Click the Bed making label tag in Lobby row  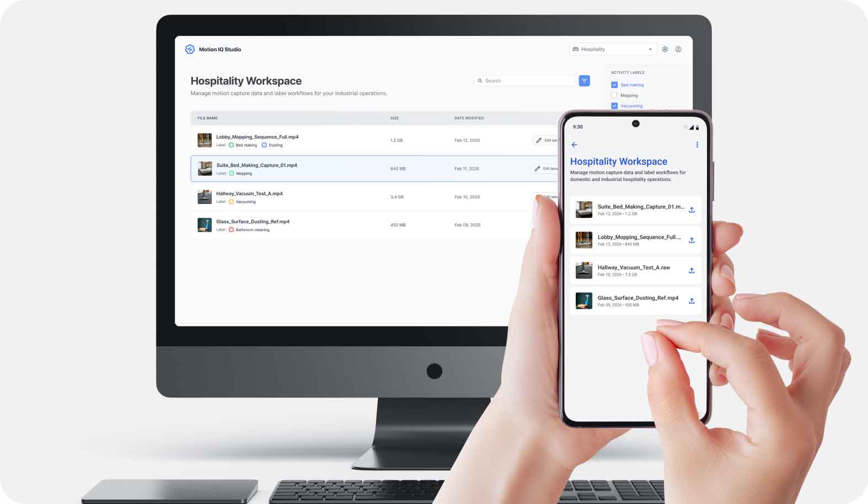243,145
